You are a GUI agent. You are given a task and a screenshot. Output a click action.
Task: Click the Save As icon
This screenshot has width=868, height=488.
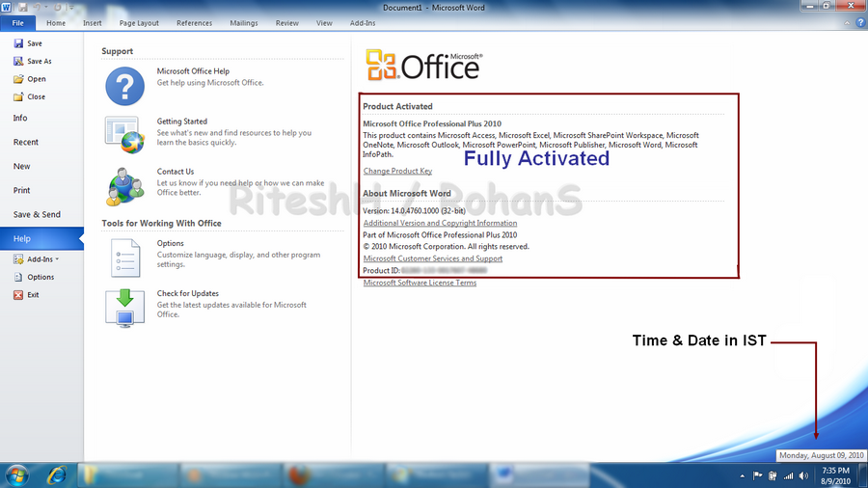[x=18, y=61]
